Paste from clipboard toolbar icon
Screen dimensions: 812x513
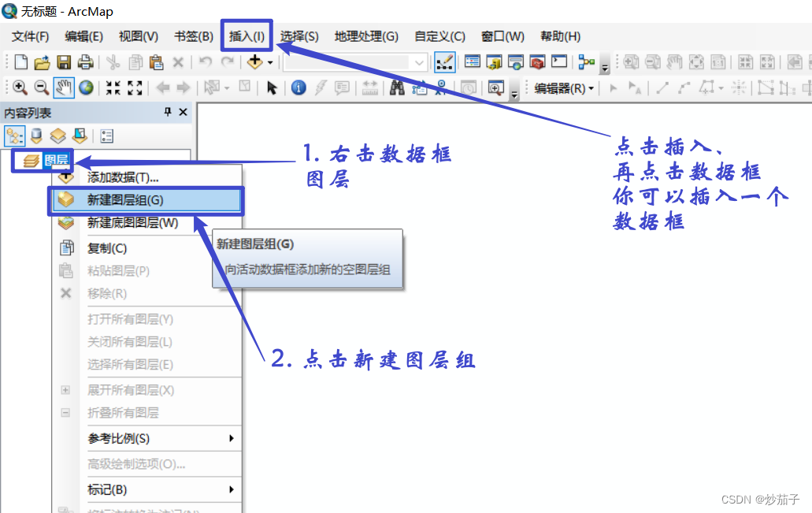tap(157, 63)
